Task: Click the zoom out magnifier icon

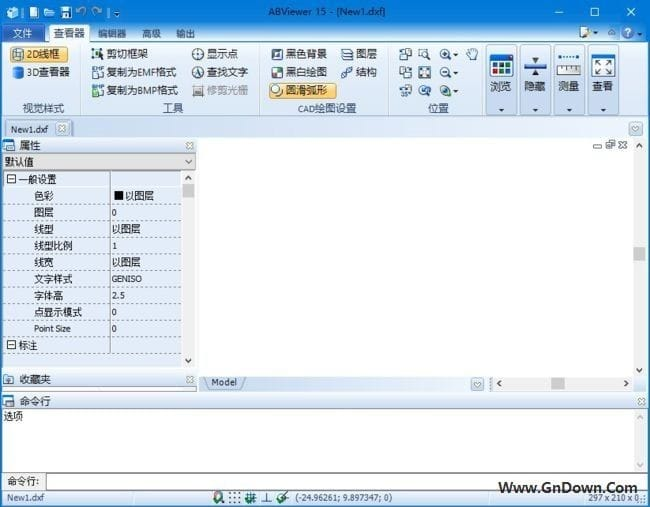Action: pyautogui.click(x=445, y=73)
